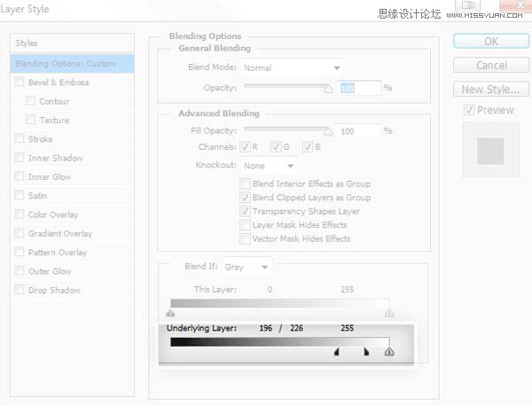Select the Styles entry in the left list

pyautogui.click(x=72, y=43)
